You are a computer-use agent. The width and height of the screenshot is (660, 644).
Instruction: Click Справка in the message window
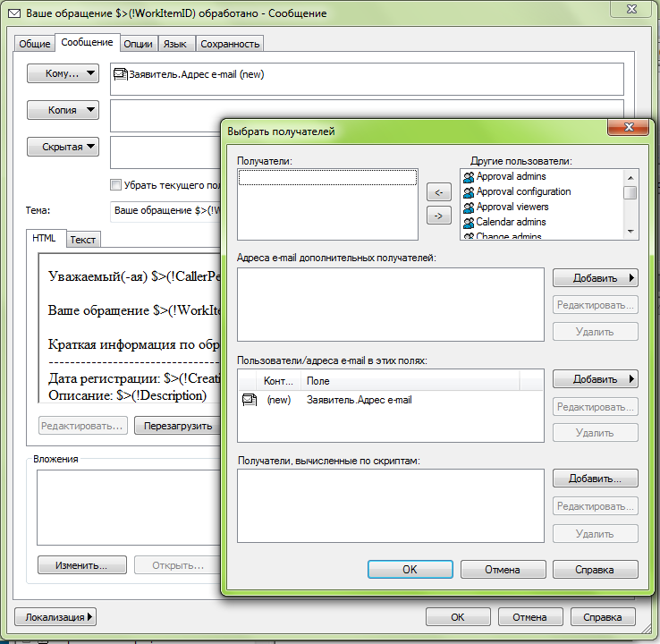pos(603,617)
